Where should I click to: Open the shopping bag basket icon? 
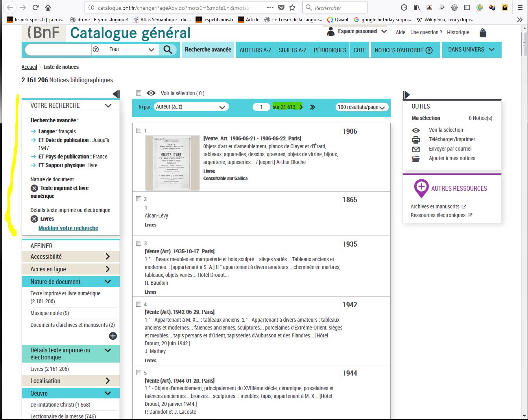coord(483,33)
